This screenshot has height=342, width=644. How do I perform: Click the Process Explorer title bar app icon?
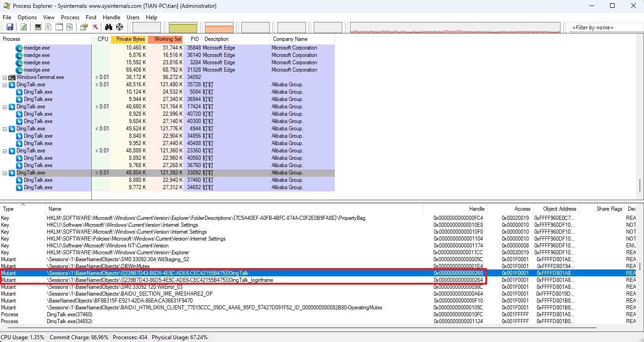[x=6, y=6]
